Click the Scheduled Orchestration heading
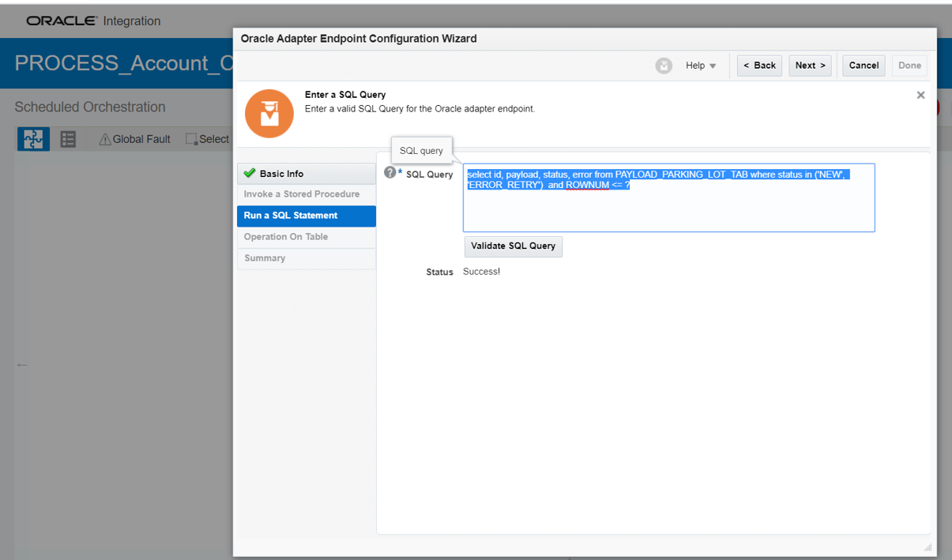 90,107
